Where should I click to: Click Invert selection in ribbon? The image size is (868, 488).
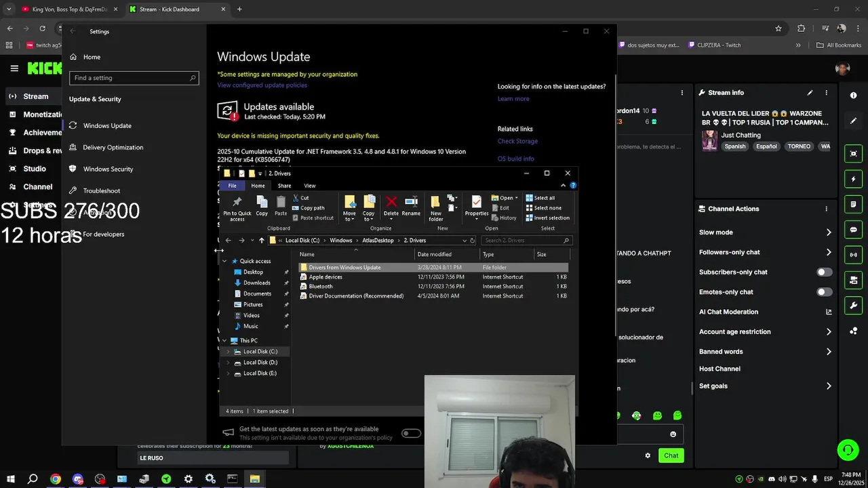point(547,218)
